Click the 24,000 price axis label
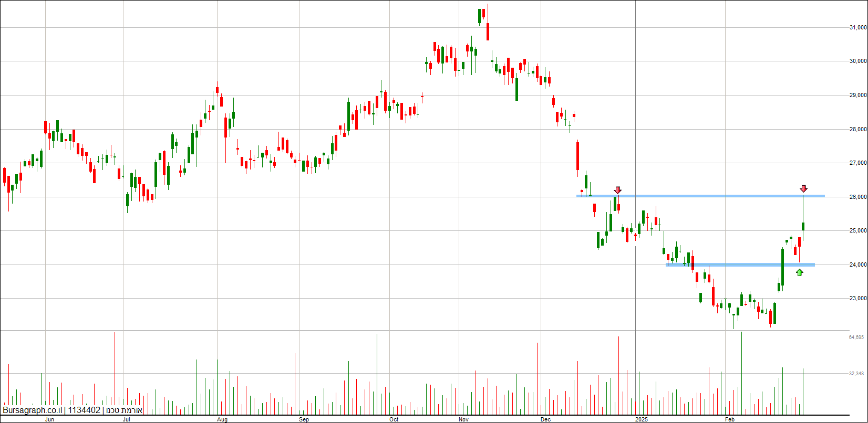The width and height of the screenshot is (868, 423). click(x=858, y=265)
